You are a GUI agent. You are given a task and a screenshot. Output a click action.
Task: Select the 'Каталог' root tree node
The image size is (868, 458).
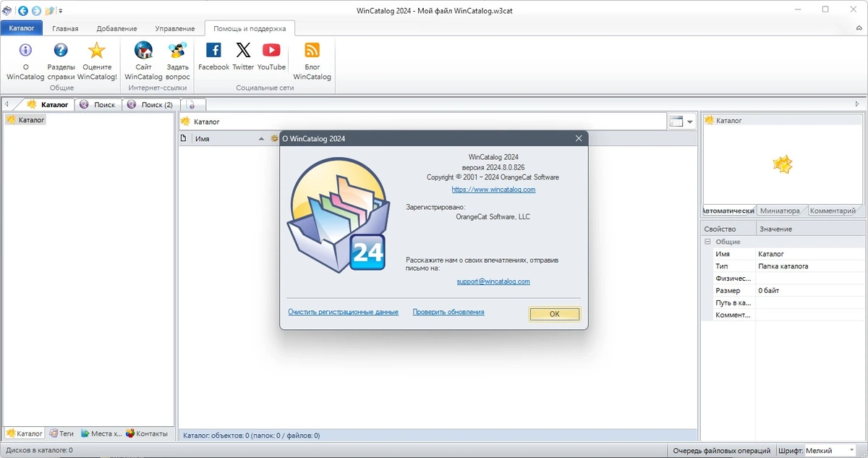coord(25,120)
